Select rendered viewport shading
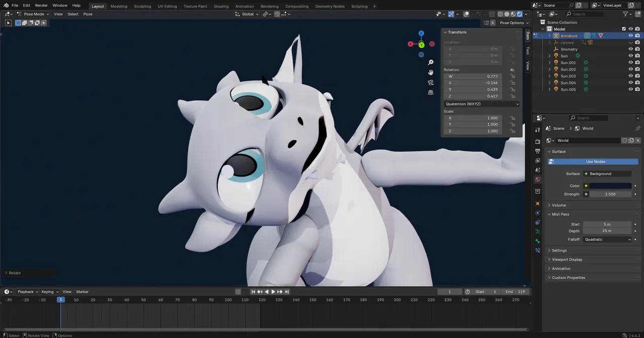 [520, 14]
